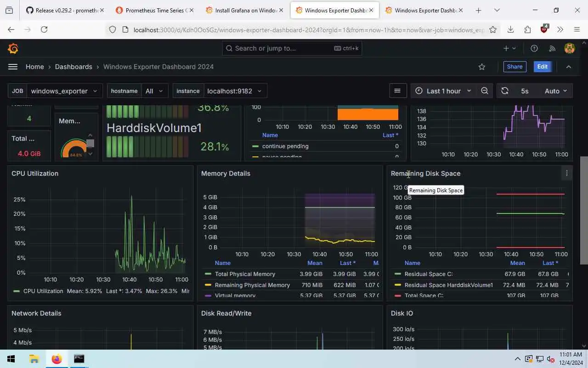588x368 pixels.
Task: Click the taskbar clock
Action: (x=571, y=359)
